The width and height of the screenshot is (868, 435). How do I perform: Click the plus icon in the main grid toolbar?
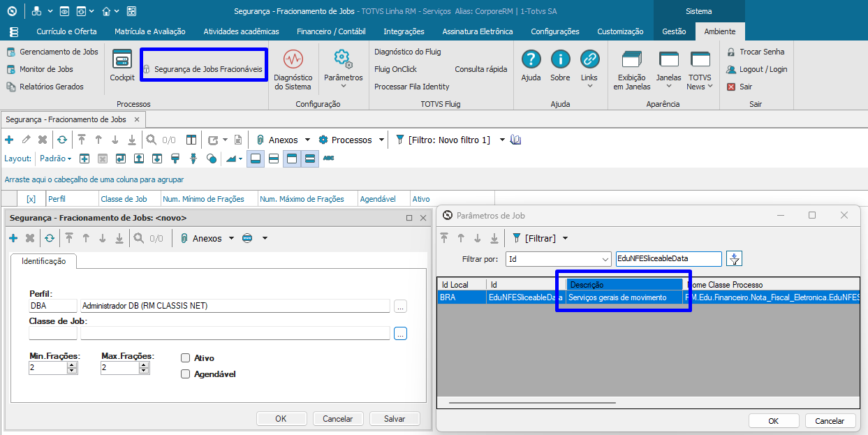[x=10, y=140]
